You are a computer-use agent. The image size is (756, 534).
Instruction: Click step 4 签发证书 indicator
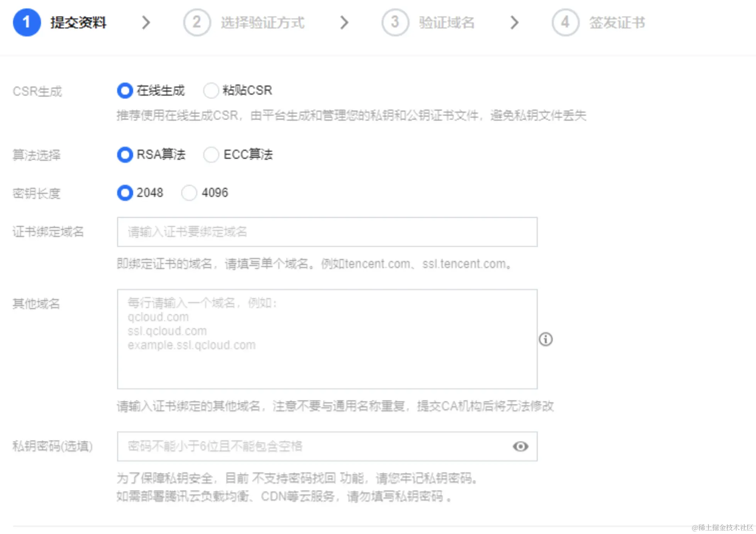pyautogui.click(x=564, y=22)
